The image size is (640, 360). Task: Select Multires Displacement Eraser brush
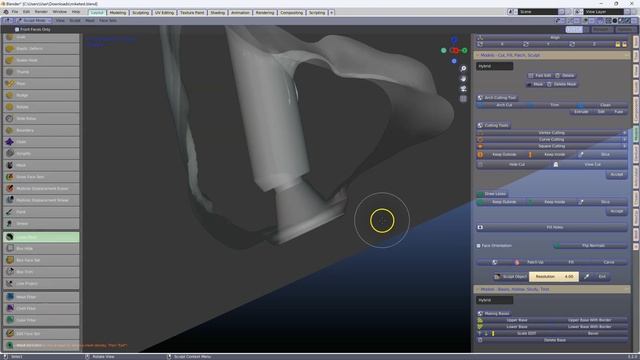[x=41, y=189]
